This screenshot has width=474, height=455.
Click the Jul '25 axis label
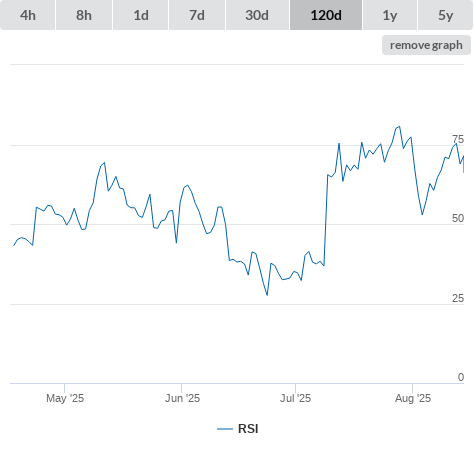(x=295, y=398)
